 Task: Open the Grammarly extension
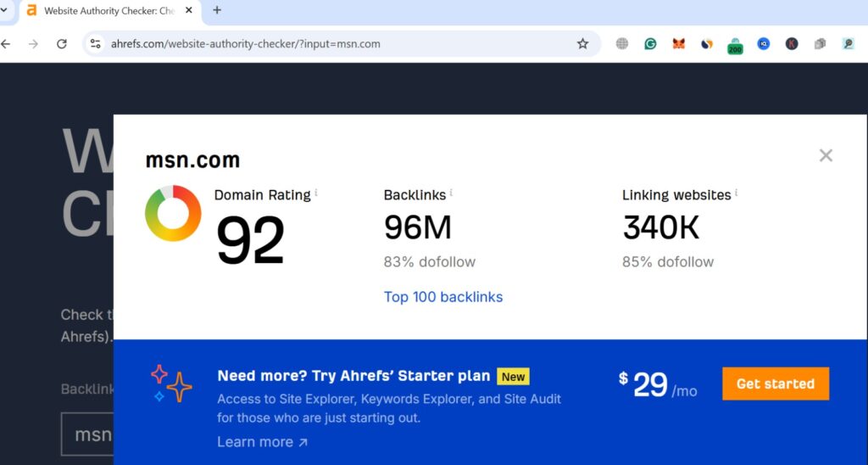click(650, 44)
